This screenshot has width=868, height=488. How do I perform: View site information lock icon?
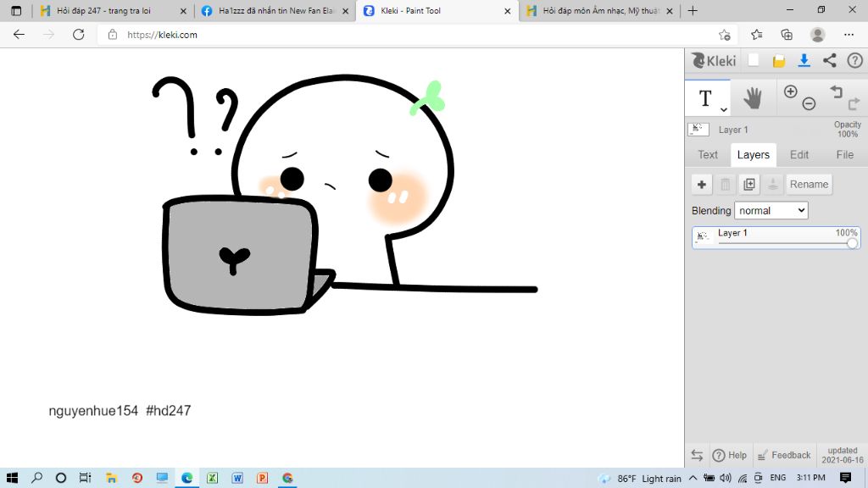[x=113, y=34]
